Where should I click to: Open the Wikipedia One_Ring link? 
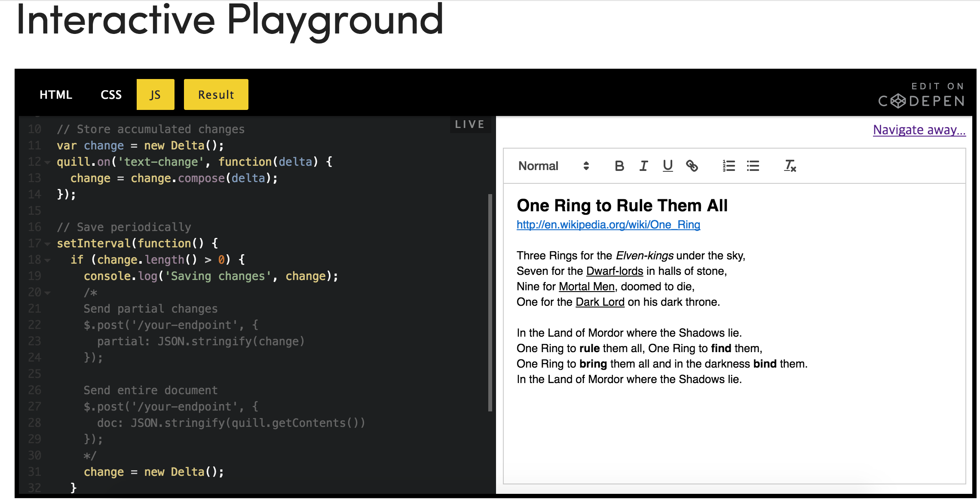pos(608,225)
